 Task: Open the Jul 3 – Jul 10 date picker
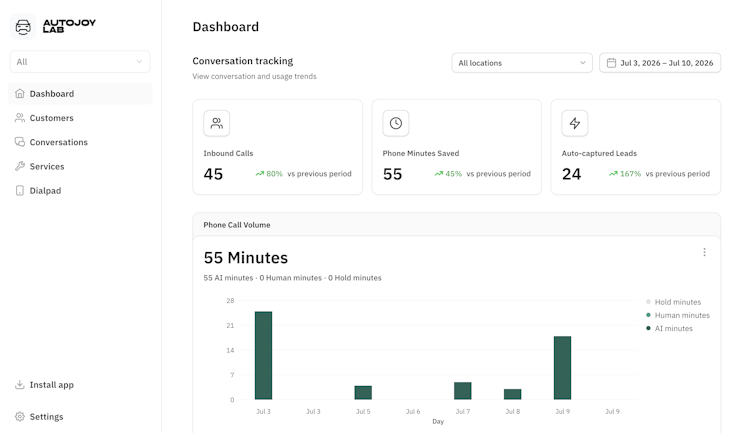pos(660,63)
